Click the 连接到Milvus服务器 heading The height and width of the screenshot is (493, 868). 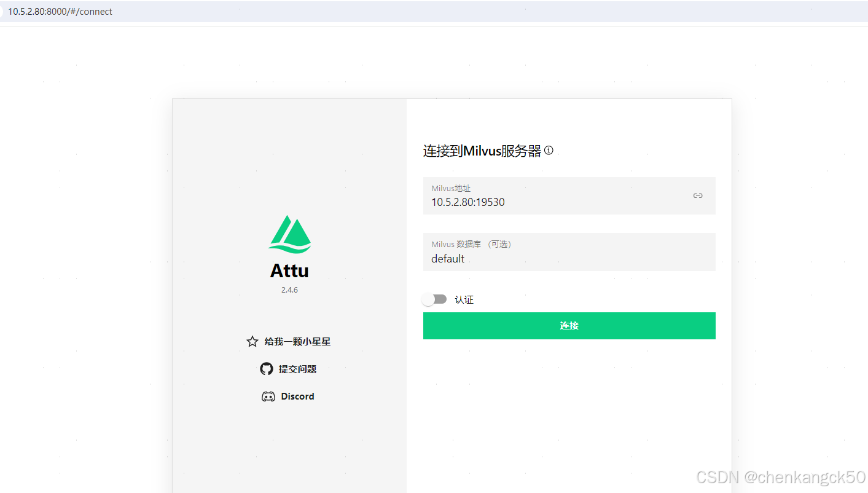pyautogui.click(x=482, y=151)
